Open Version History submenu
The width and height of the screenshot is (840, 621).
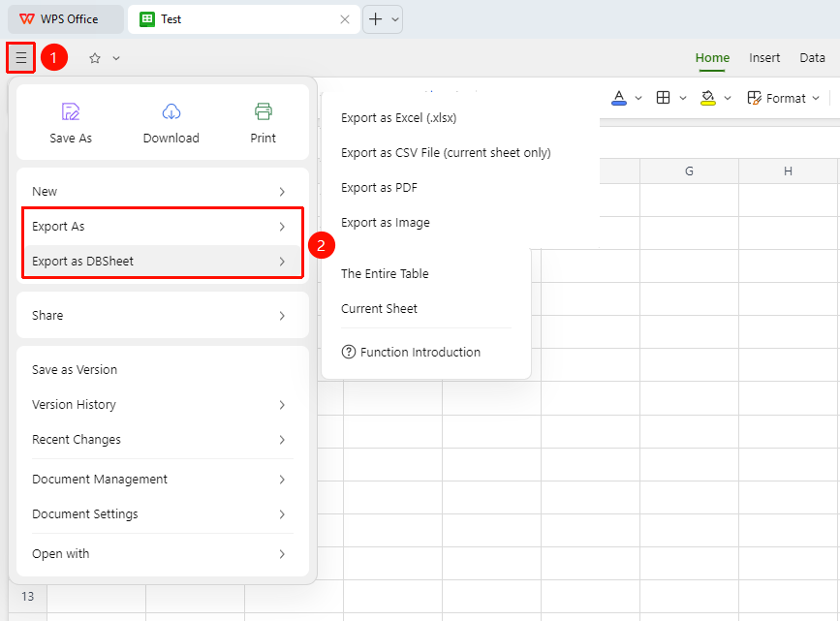point(163,405)
